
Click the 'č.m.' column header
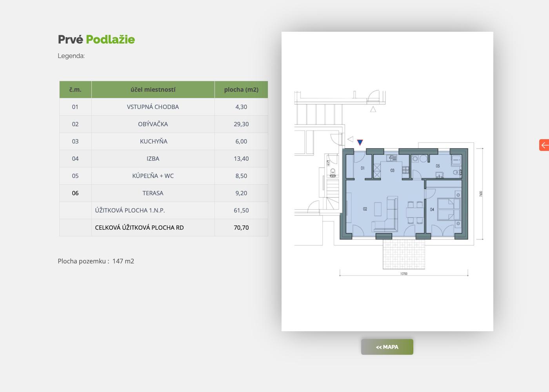[x=75, y=89]
